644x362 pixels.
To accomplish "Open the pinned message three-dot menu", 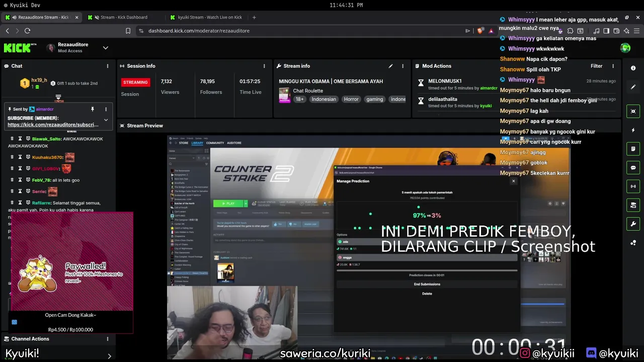I will pos(106,109).
